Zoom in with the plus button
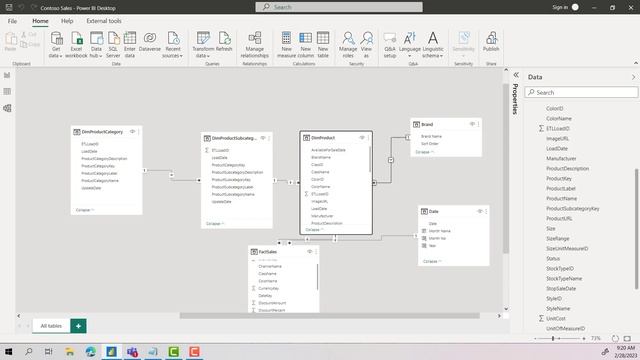Screen dimensions: 640x360 click(x=584, y=338)
